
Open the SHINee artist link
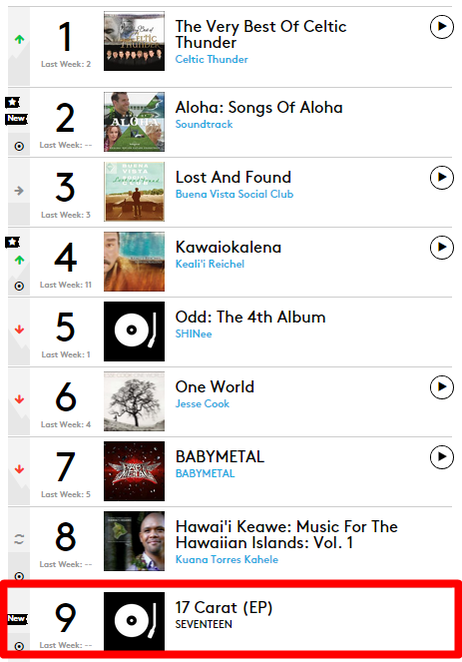coord(193,334)
